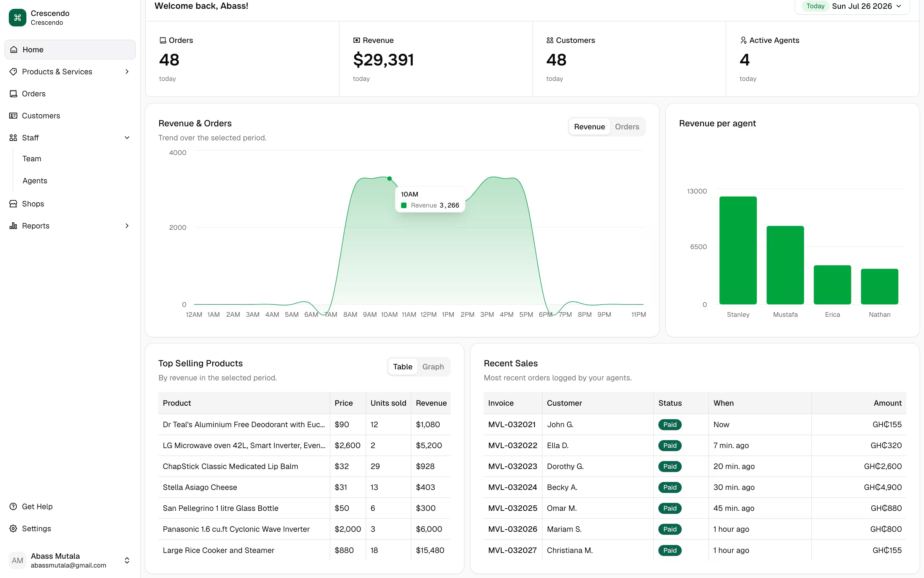Click the Stanley revenue bar

[x=738, y=250]
